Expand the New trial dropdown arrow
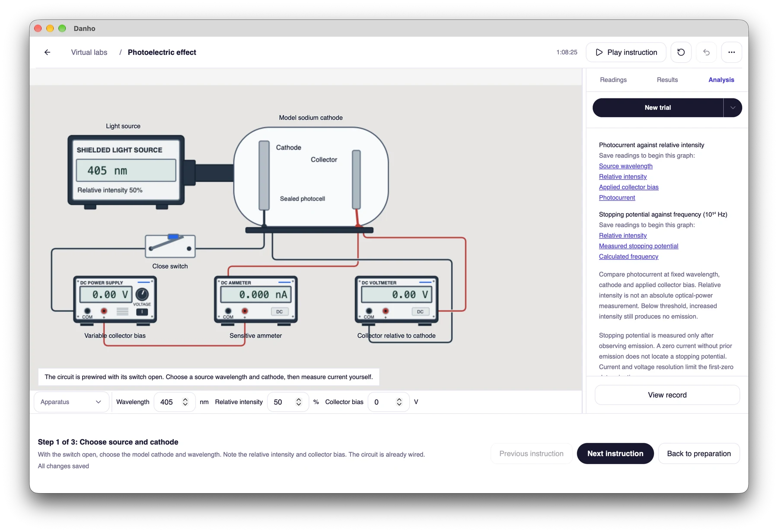778x532 pixels. tap(733, 108)
